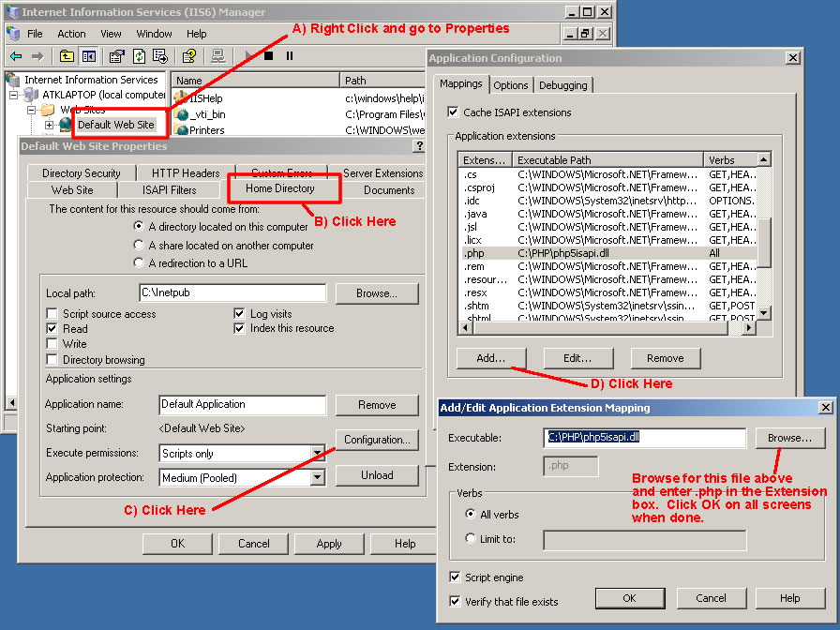Viewport: 840px width, 630px height.
Task: Open the Action menu
Action: (72, 34)
